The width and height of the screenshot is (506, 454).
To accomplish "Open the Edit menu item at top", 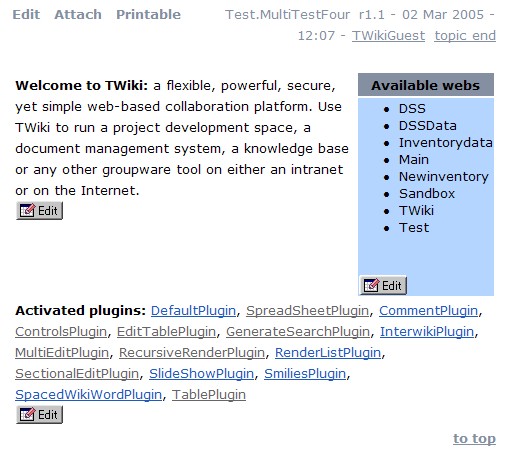I will click(x=26, y=15).
